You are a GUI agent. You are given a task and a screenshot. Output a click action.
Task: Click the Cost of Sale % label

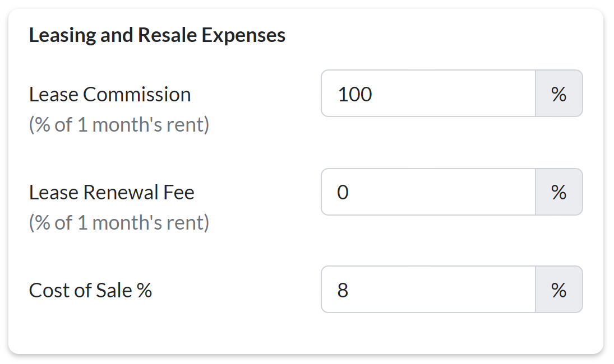pos(90,290)
